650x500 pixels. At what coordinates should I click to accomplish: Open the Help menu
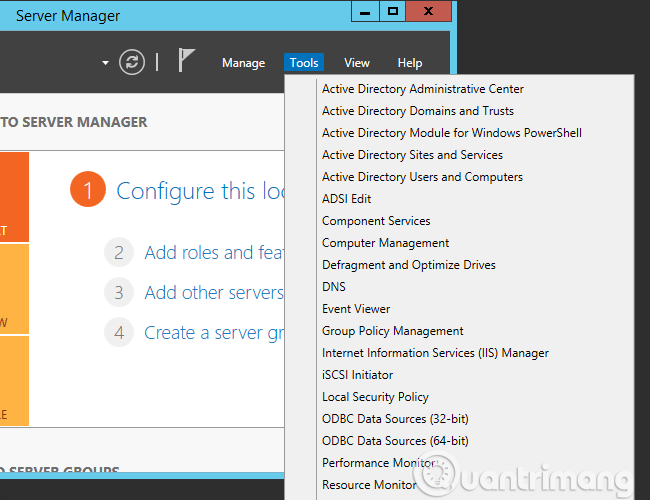point(410,63)
